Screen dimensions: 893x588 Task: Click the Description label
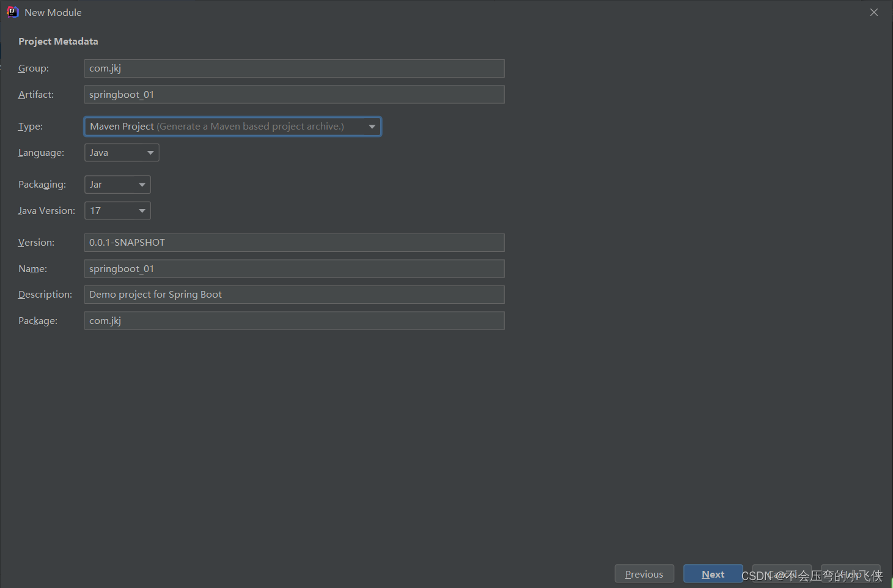click(x=45, y=295)
